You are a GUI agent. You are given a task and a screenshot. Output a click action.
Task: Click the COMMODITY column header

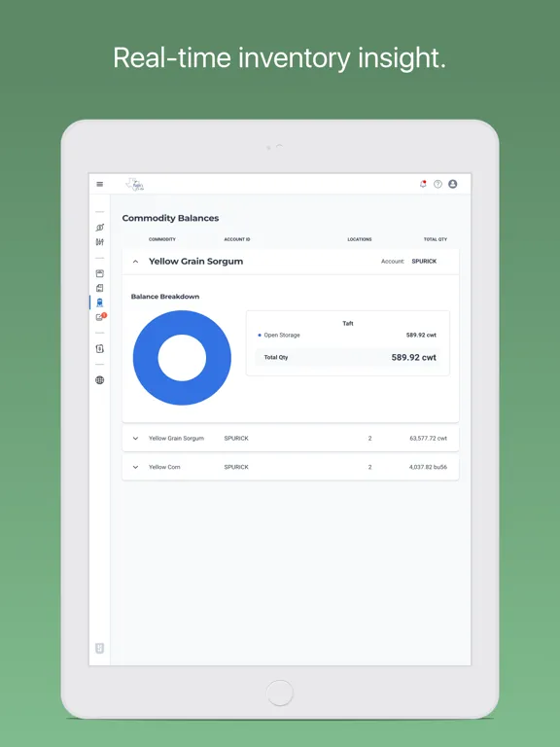(162, 239)
